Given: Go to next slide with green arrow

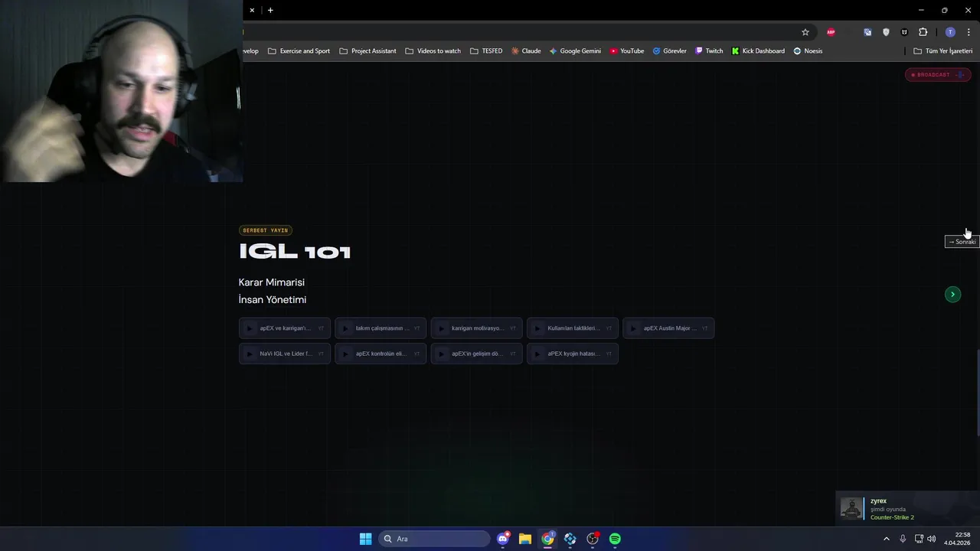Looking at the screenshot, I should pyautogui.click(x=952, y=294).
